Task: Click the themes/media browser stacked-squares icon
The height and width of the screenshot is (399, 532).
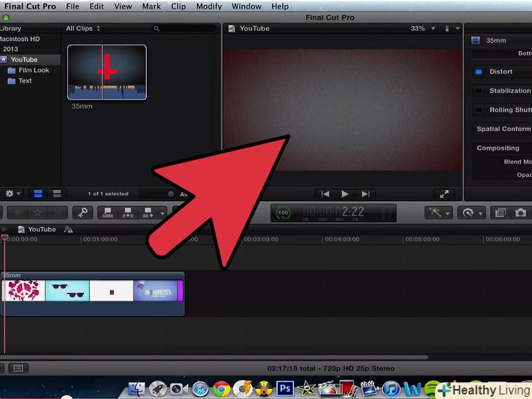Action: click(501, 213)
